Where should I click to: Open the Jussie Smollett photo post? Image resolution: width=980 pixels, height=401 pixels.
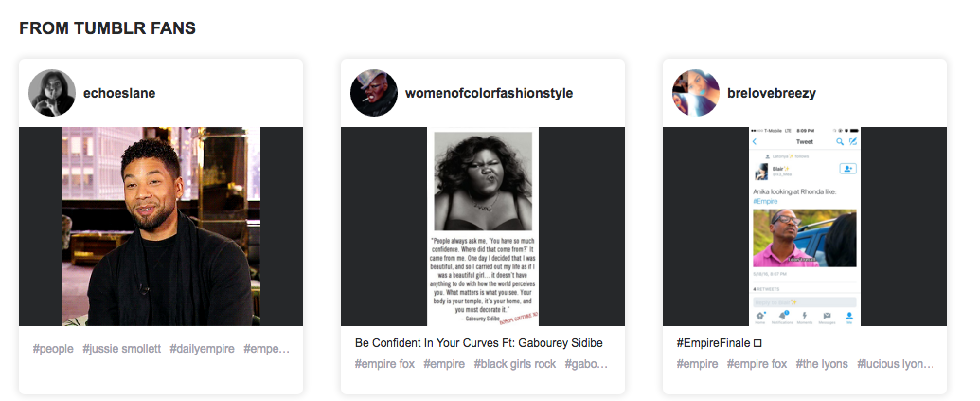(x=161, y=227)
